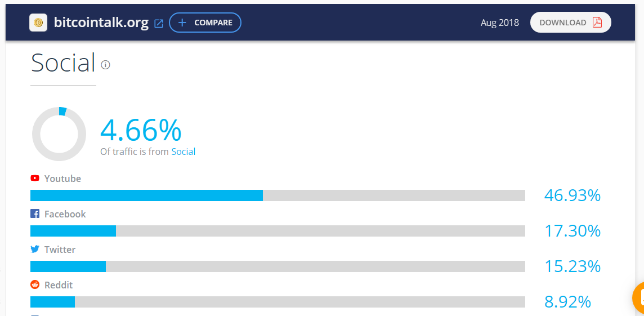Click the Youtube traffic share bar
This screenshot has width=644, height=316.
point(278,195)
